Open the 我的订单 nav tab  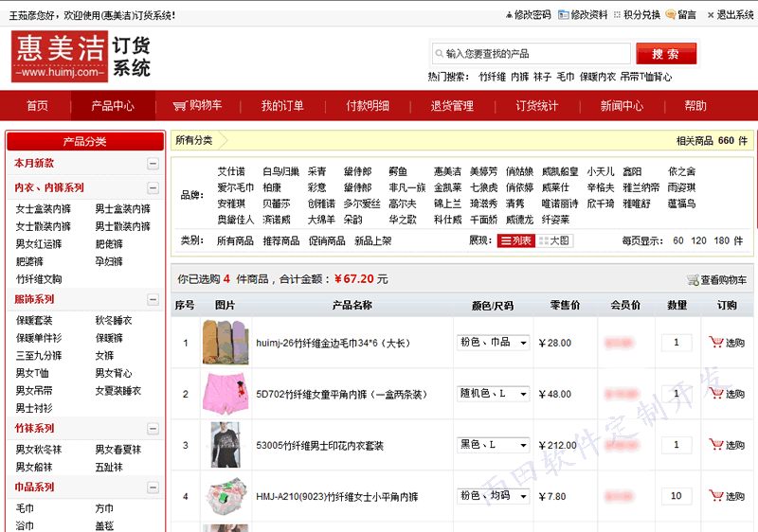(x=282, y=106)
